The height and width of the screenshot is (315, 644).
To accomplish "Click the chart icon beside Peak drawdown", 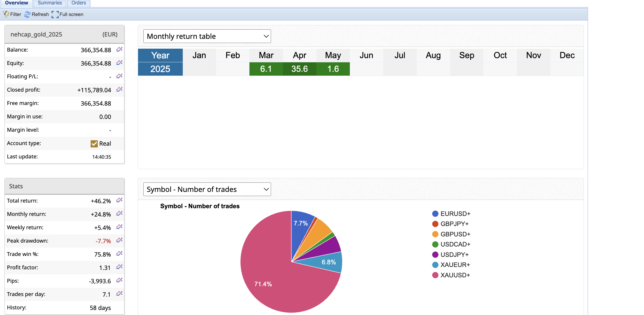I will 119,240.
